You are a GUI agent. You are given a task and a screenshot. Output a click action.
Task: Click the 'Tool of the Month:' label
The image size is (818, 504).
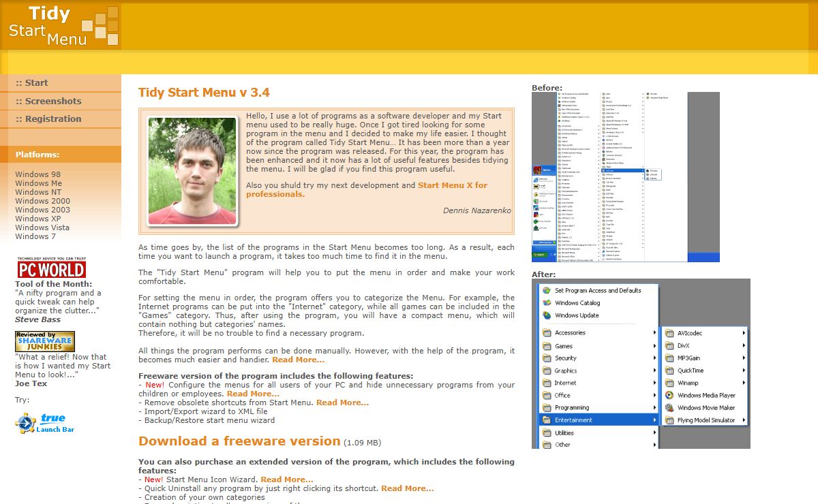[54, 284]
